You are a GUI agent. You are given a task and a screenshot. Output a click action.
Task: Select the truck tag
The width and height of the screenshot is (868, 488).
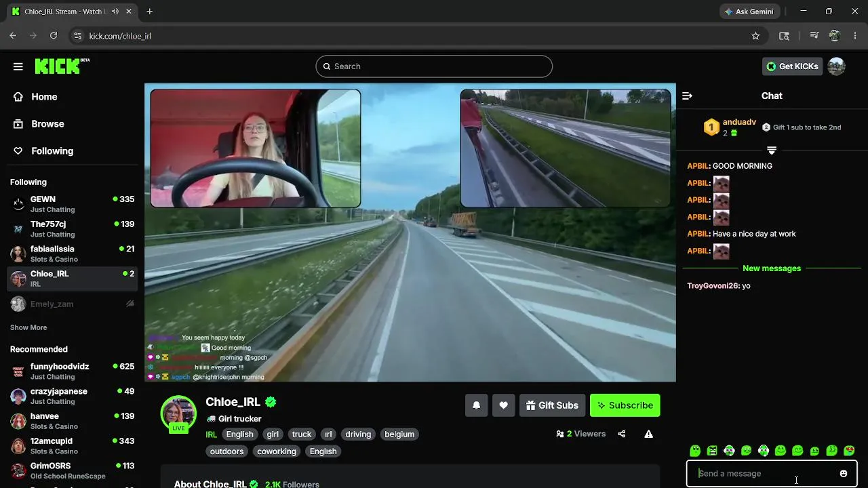coord(302,434)
